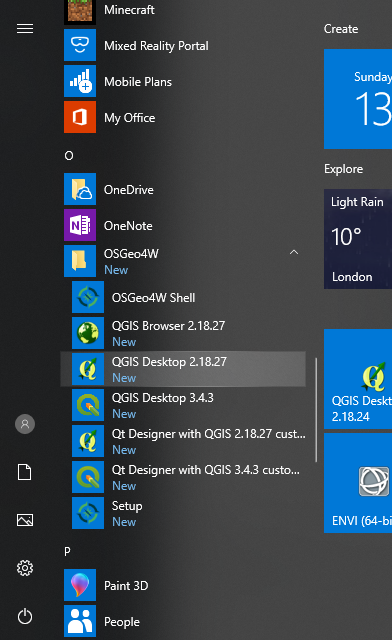Run OSGeo4W Setup icon
Viewport: 392px width, 640px height.
(x=88, y=513)
